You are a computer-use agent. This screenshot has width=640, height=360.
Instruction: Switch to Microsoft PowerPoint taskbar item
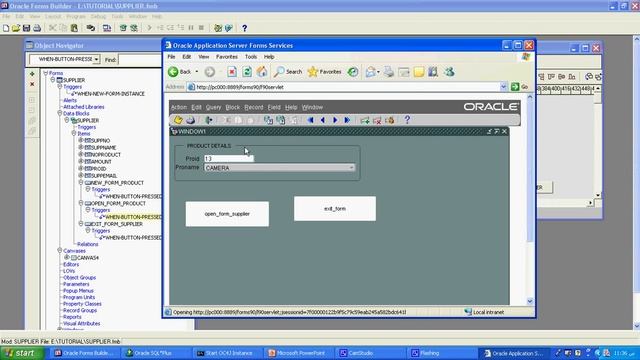tap(300, 353)
